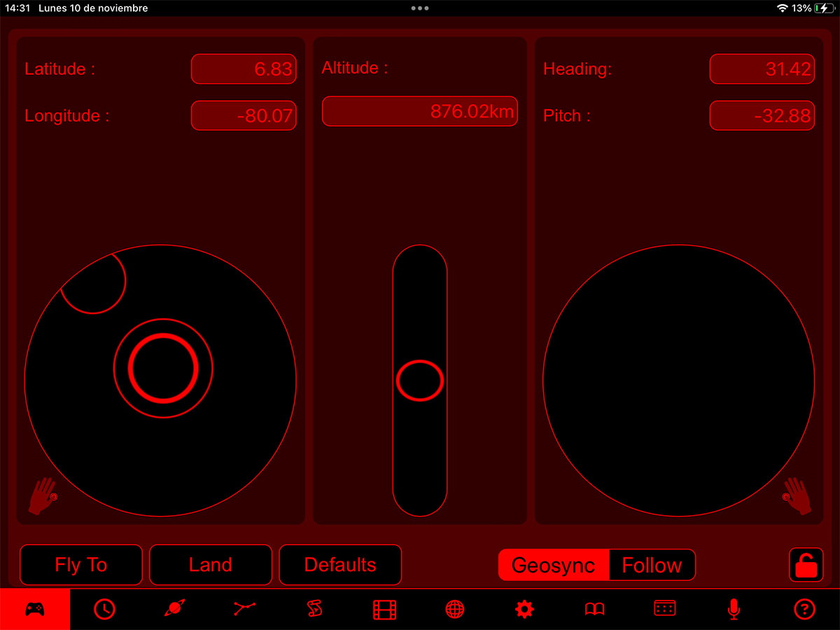This screenshot has width=840, height=630.
Task: Open the settings gear icon
Action: point(524,609)
